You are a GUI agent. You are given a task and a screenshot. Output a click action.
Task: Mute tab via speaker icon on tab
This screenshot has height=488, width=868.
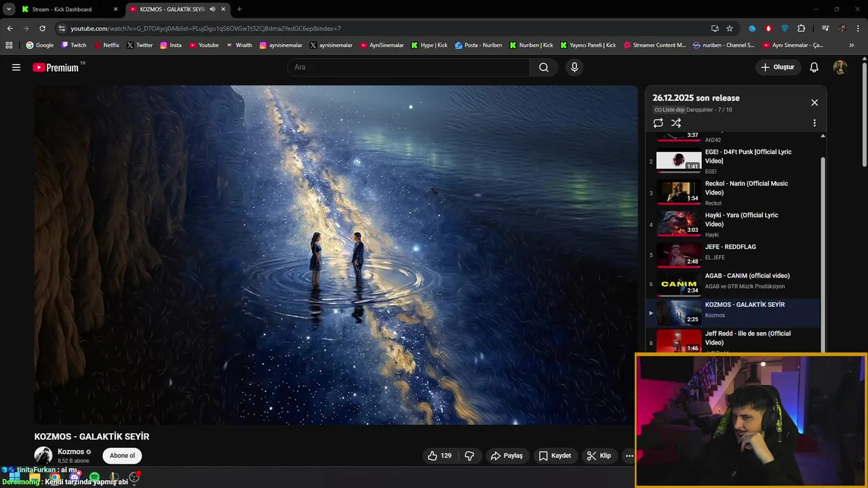pyautogui.click(x=212, y=9)
